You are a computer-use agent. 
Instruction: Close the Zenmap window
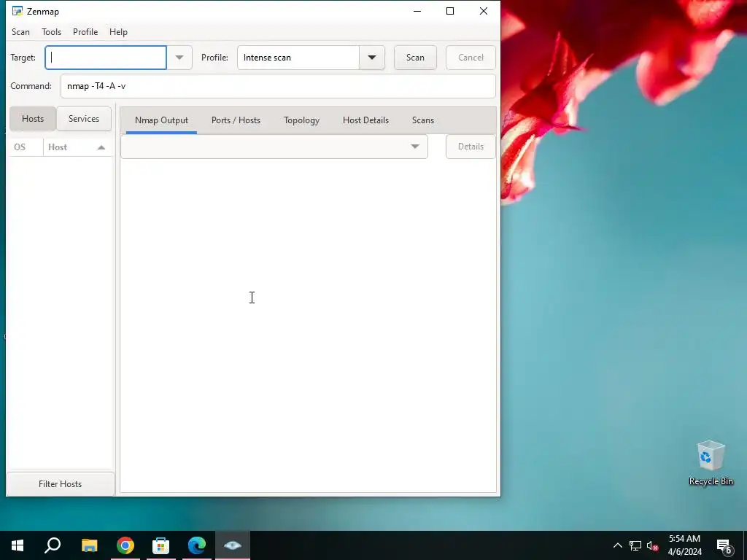483,11
